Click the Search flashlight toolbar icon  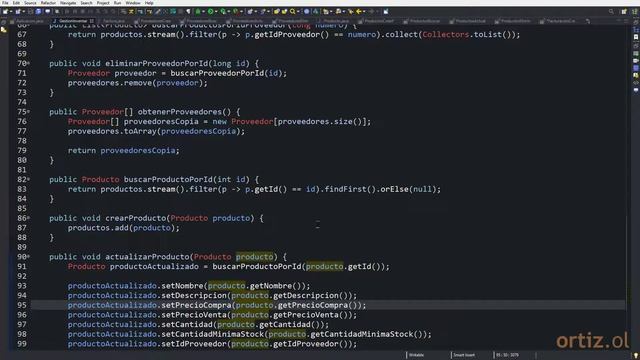[293, 11]
